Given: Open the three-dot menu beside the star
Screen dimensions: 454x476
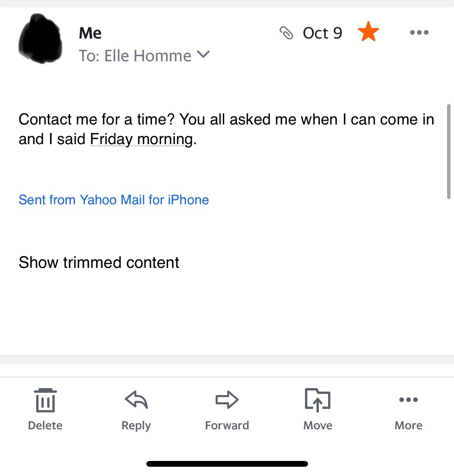Looking at the screenshot, I should point(419,33).
